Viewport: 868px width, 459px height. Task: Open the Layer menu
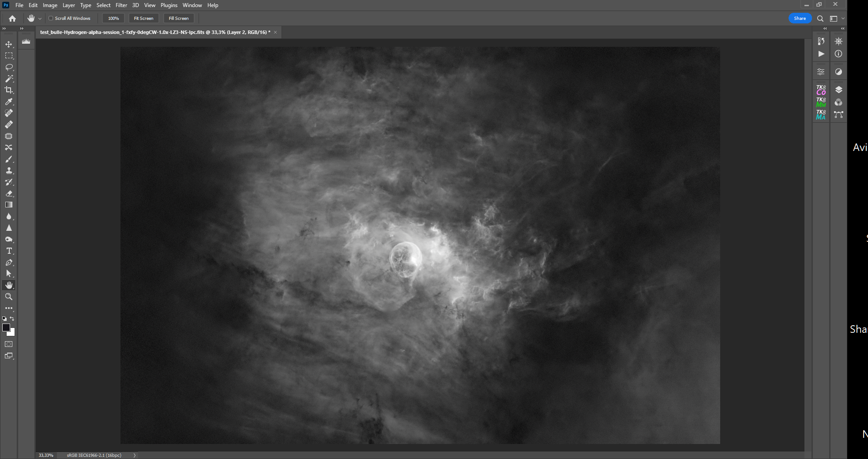[x=68, y=5]
